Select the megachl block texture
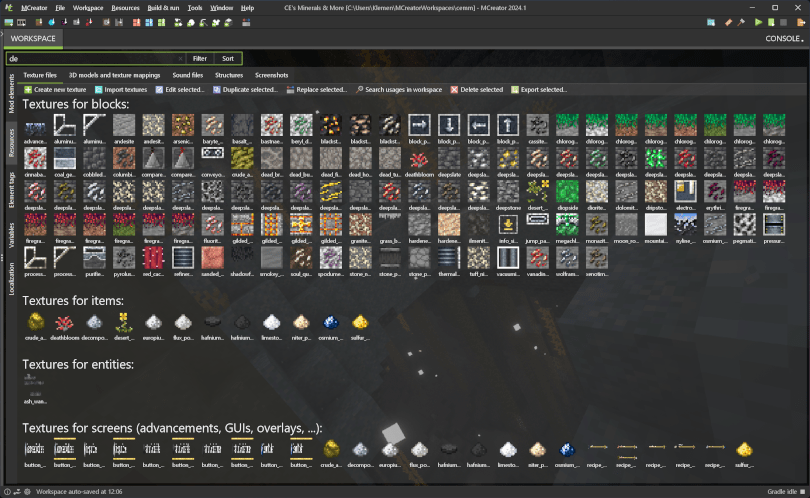810x498 pixels. [x=567, y=228]
